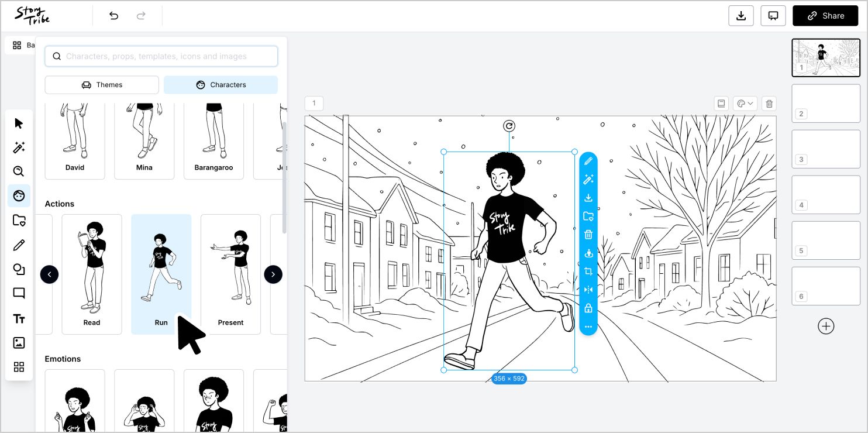Click the frame number 1 label above canvas

pos(314,104)
